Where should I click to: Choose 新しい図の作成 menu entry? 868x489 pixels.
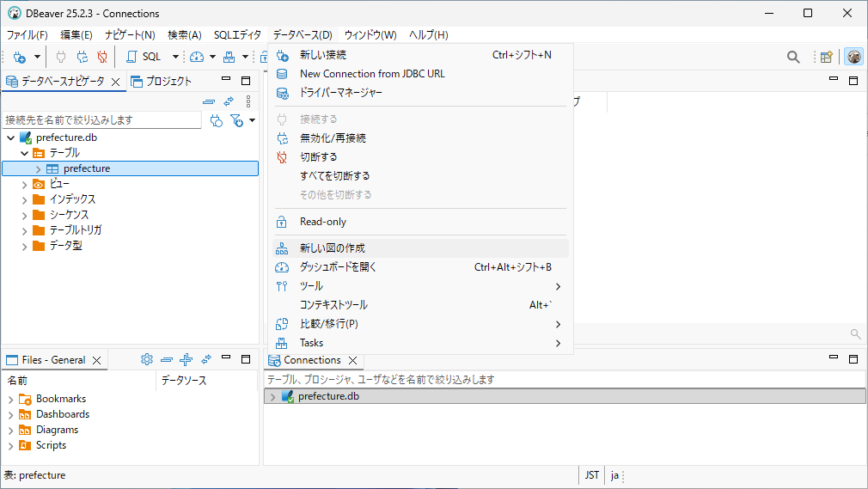421,248
